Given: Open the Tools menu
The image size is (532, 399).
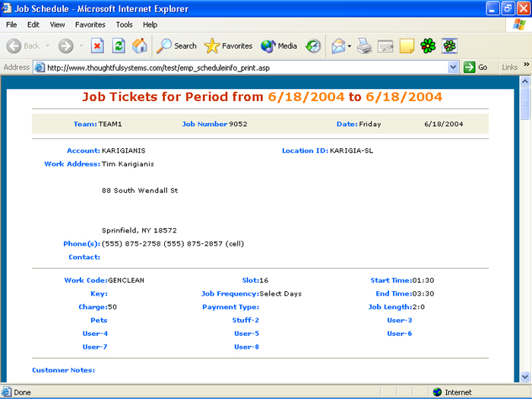Looking at the screenshot, I should pos(124,25).
